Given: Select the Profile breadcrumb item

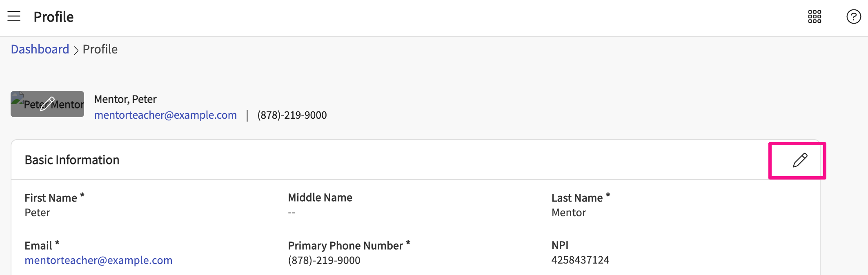Looking at the screenshot, I should [100, 49].
